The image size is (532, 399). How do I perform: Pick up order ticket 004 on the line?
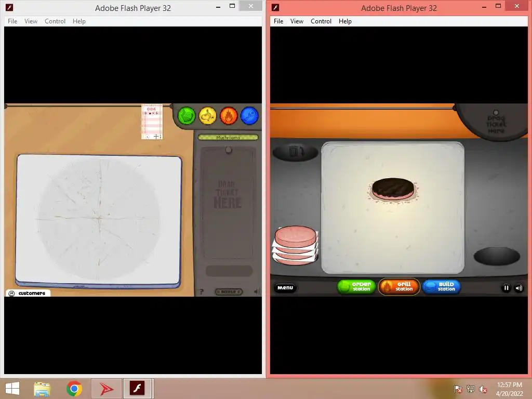pyautogui.click(x=152, y=122)
